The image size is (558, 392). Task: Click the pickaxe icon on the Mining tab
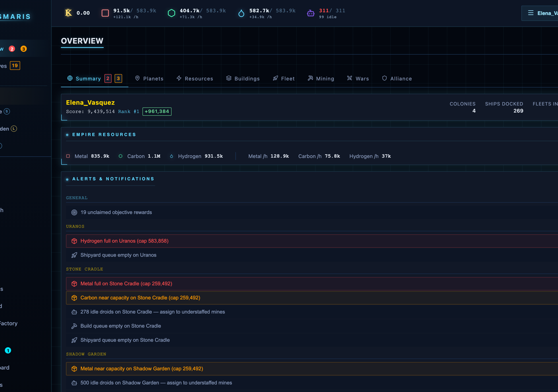click(310, 78)
